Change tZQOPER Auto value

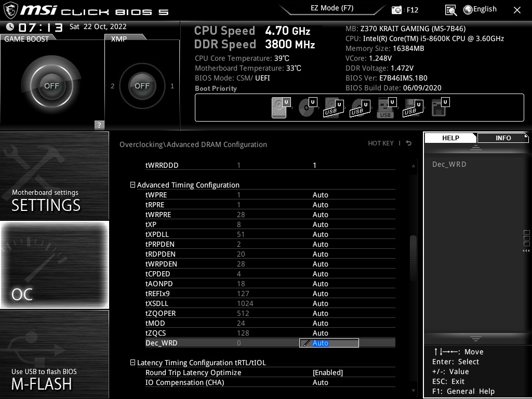tap(320, 313)
